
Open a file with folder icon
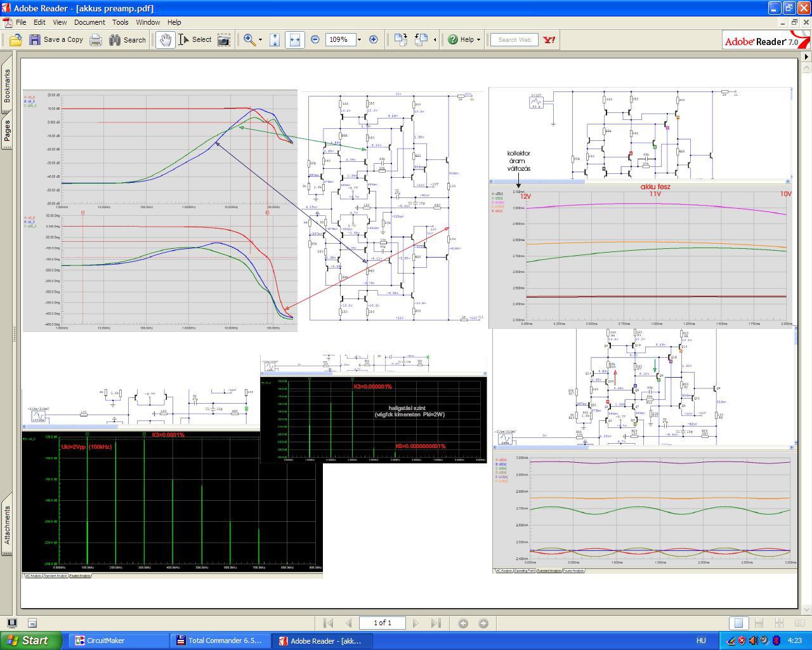16,40
